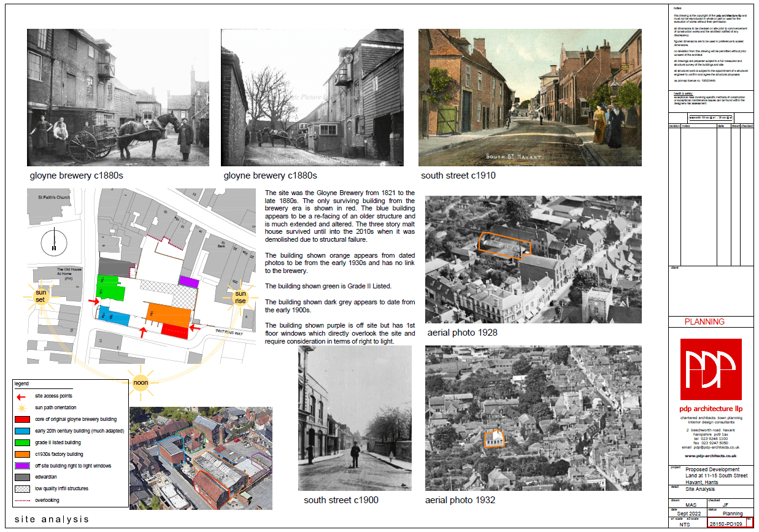The image size is (759, 532).
Task: Open the south street c1910 colour photo
Action: [x=530, y=98]
